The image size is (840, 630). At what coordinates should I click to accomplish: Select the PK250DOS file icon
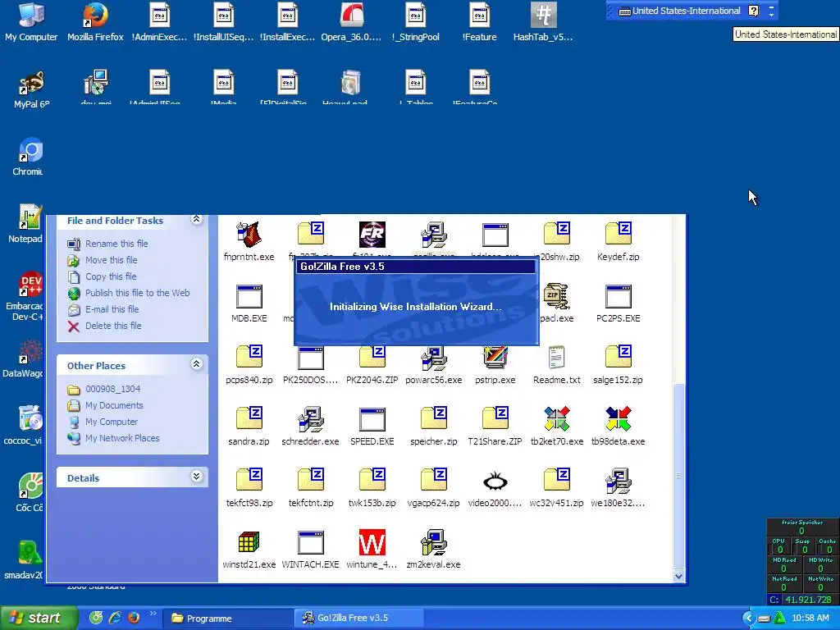tap(311, 358)
